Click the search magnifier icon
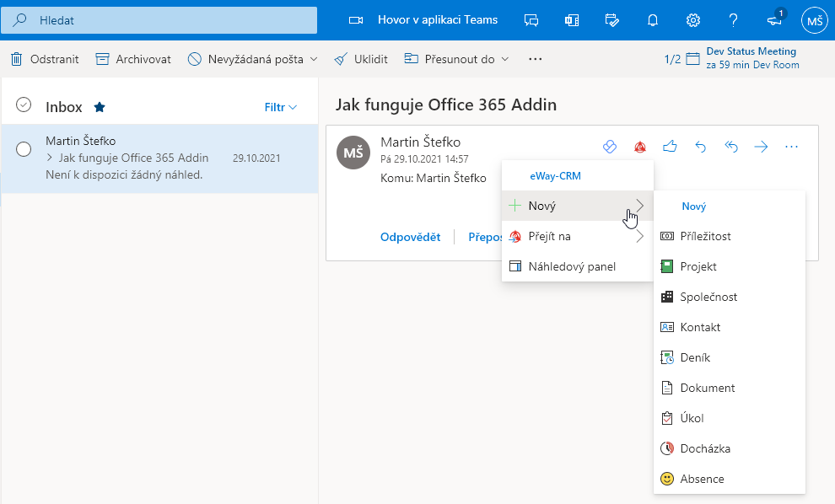 tap(19, 20)
